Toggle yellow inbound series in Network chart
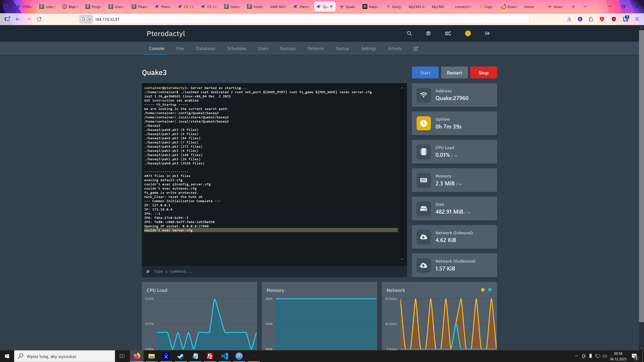Screen dimensions: 644x362 pos(483,290)
